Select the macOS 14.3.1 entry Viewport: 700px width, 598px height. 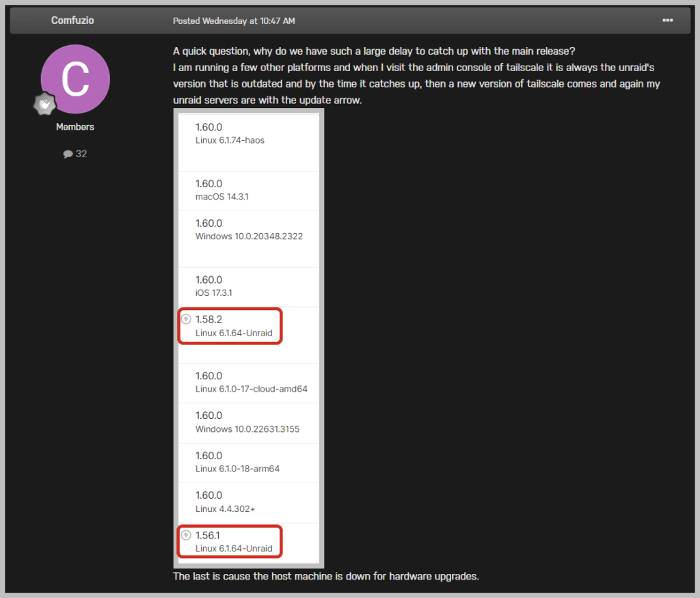point(249,191)
